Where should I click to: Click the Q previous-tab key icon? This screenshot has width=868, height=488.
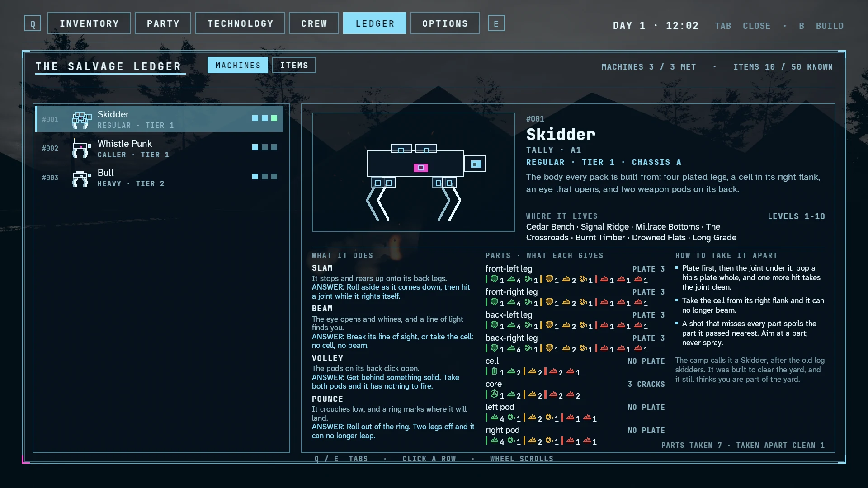33,23
